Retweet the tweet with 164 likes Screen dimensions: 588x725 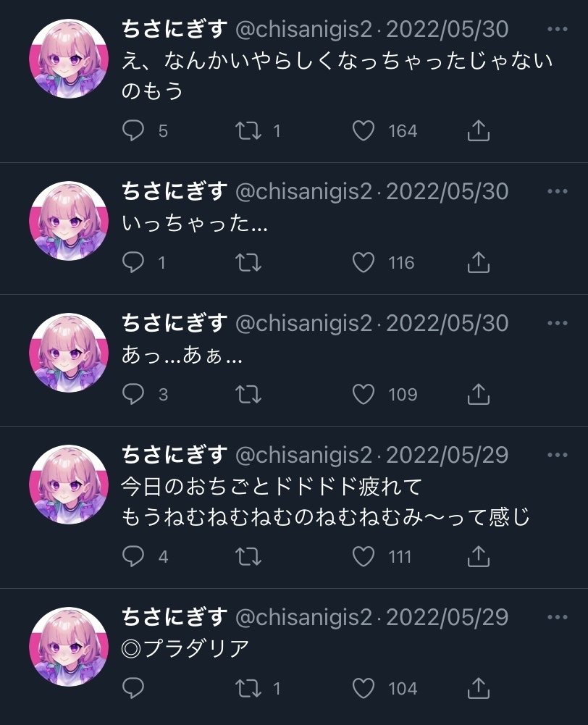(x=248, y=131)
